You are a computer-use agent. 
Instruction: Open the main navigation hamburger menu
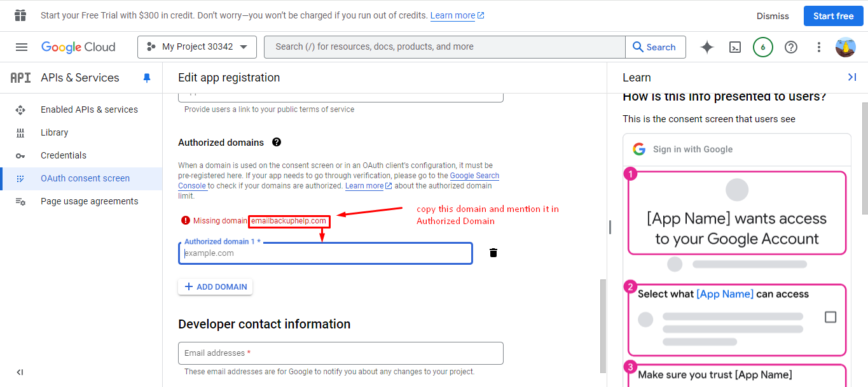[x=22, y=47]
